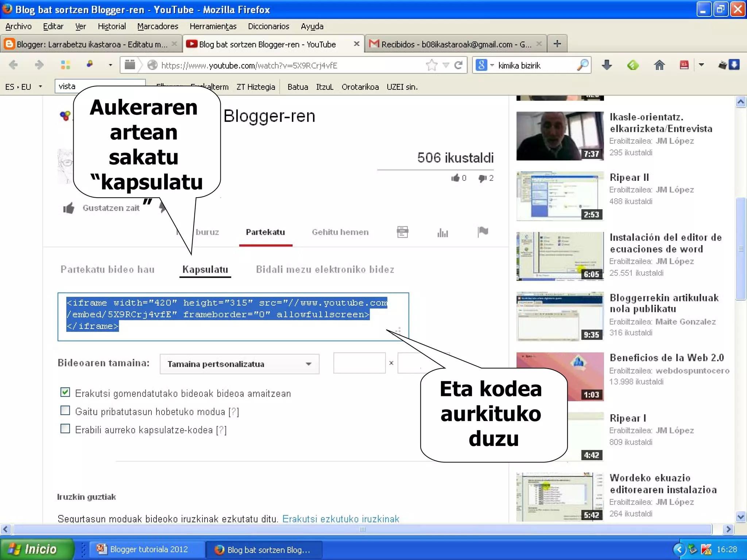Open the URL history dropdown arrow
Viewport: 747px width, 560px height.
[x=446, y=65]
